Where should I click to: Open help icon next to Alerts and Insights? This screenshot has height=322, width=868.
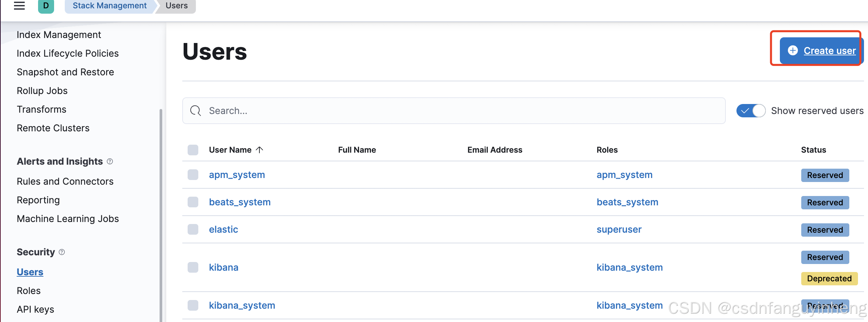(110, 161)
